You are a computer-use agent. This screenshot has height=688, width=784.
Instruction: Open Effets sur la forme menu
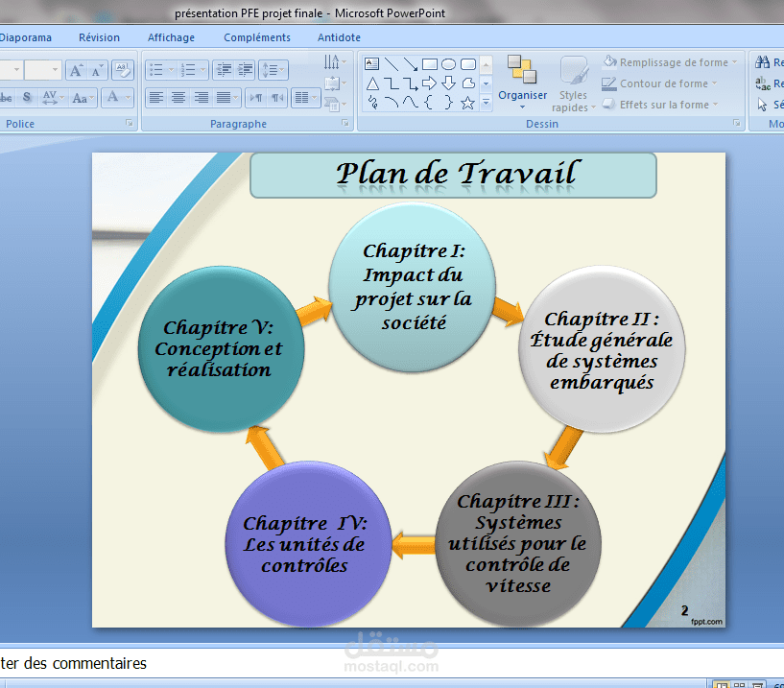click(x=660, y=105)
